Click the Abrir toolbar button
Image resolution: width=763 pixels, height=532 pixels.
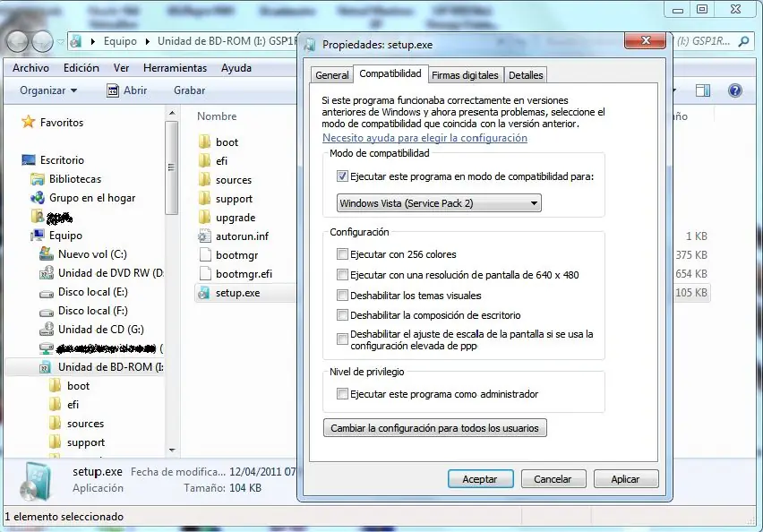pyautogui.click(x=127, y=90)
